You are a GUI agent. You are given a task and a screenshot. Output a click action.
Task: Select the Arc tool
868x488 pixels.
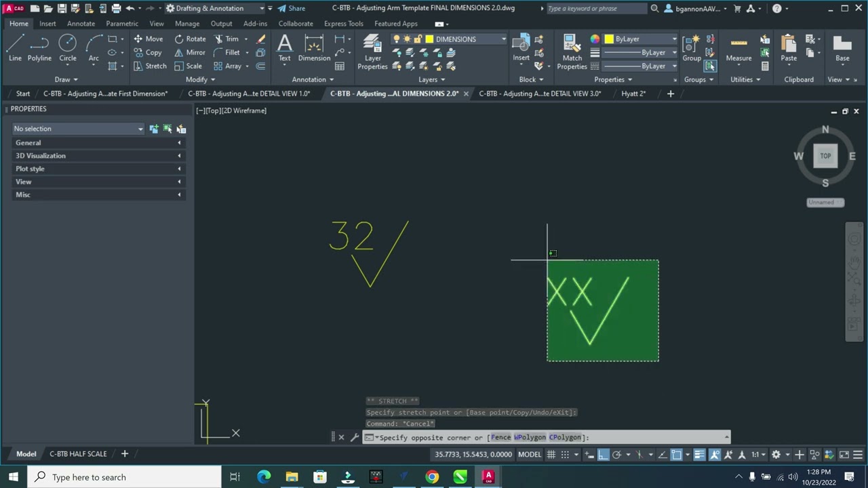click(94, 49)
